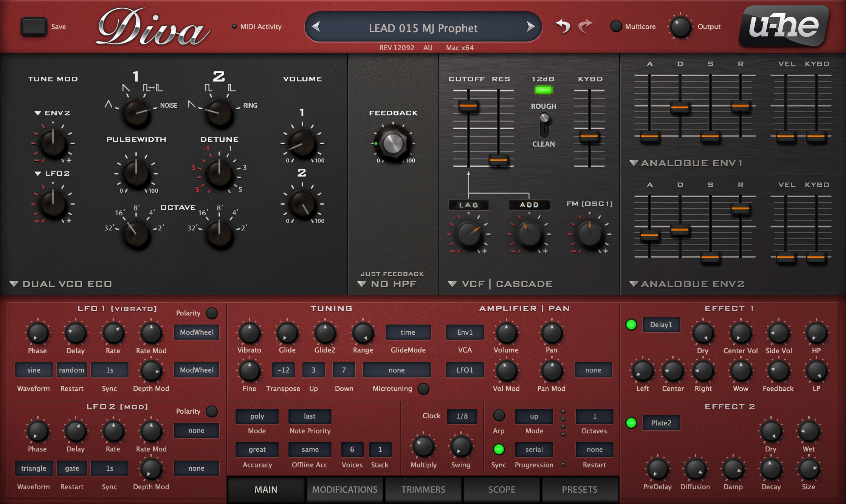The width and height of the screenshot is (846, 504).
Task: Toggle LFO 1 Polarity switch
Action: point(212,313)
